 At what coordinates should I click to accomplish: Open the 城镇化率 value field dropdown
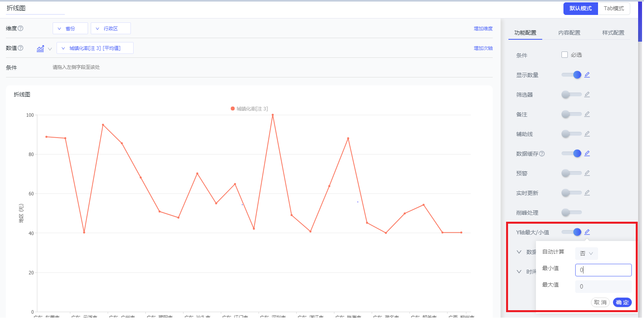point(95,48)
